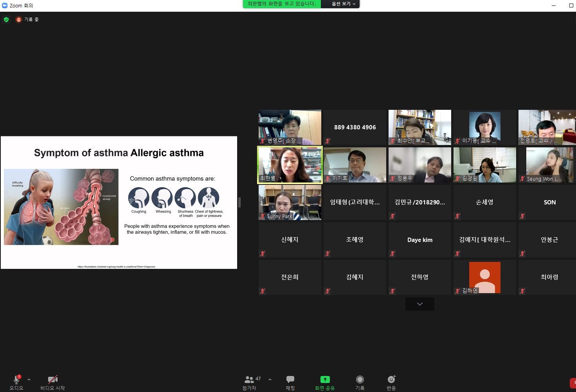This screenshot has height=392, width=576.
Task: Open reactions (반응) smiley icon
Action: 391,379
